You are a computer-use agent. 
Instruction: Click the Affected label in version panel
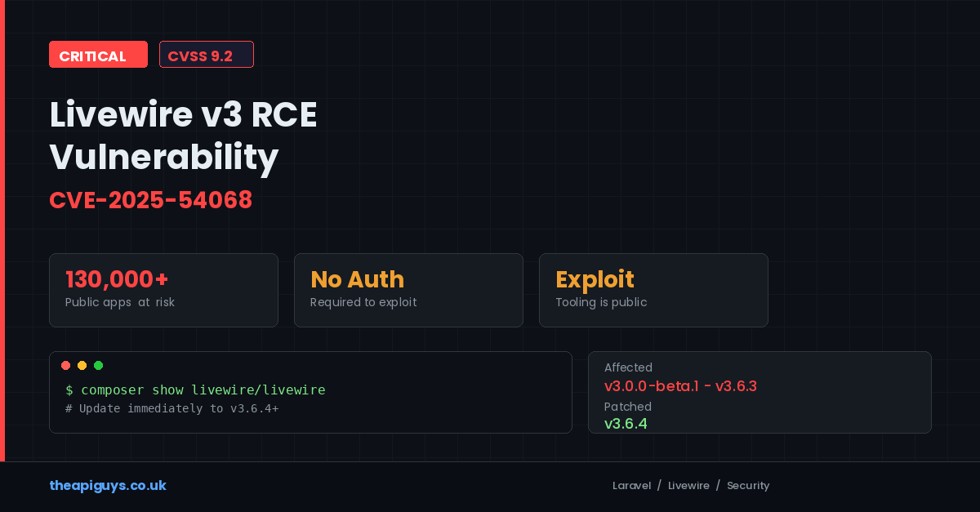pyautogui.click(x=628, y=367)
